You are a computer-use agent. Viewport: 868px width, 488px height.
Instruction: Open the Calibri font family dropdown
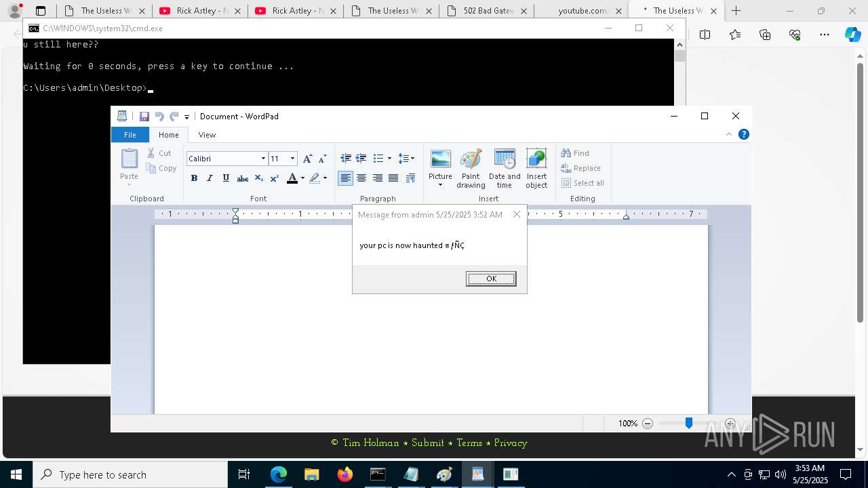263,159
